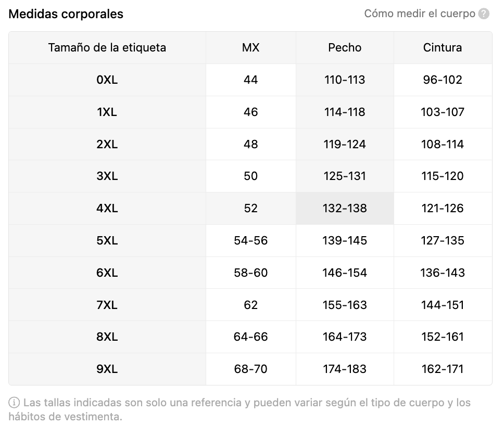Click the highlighted 132-138 chest cell

tap(345, 209)
